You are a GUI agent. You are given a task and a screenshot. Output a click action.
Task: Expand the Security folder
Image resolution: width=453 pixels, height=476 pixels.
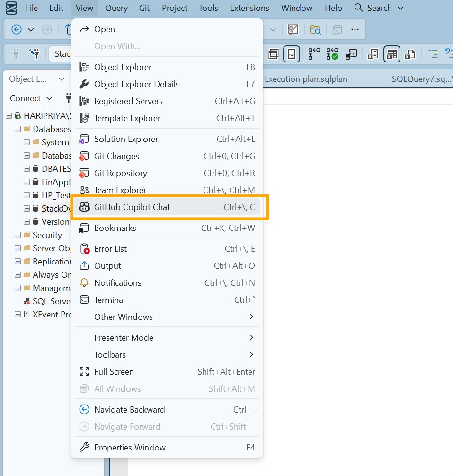click(18, 235)
